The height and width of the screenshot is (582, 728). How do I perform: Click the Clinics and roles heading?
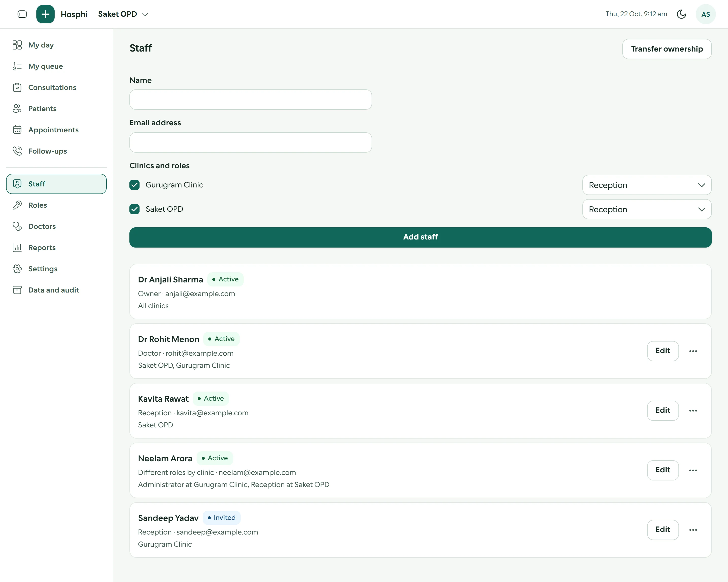(160, 166)
